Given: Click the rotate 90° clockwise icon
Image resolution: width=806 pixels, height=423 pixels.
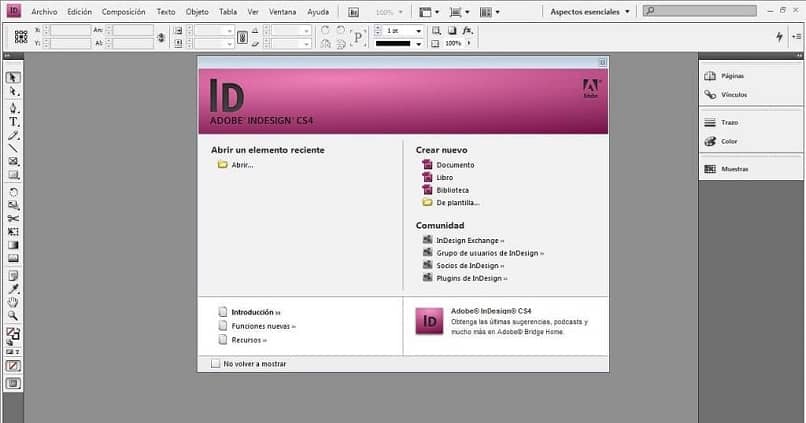Looking at the screenshot, I should click(325, 30).
